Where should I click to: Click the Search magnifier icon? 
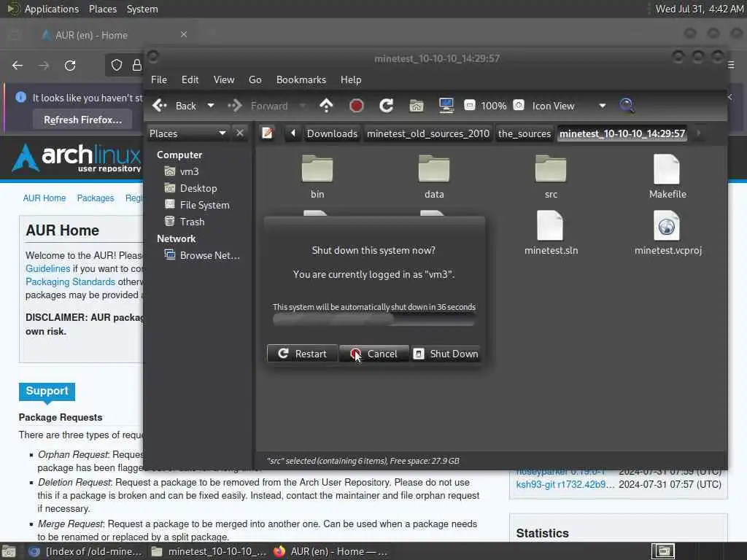(x=627, y=106)
